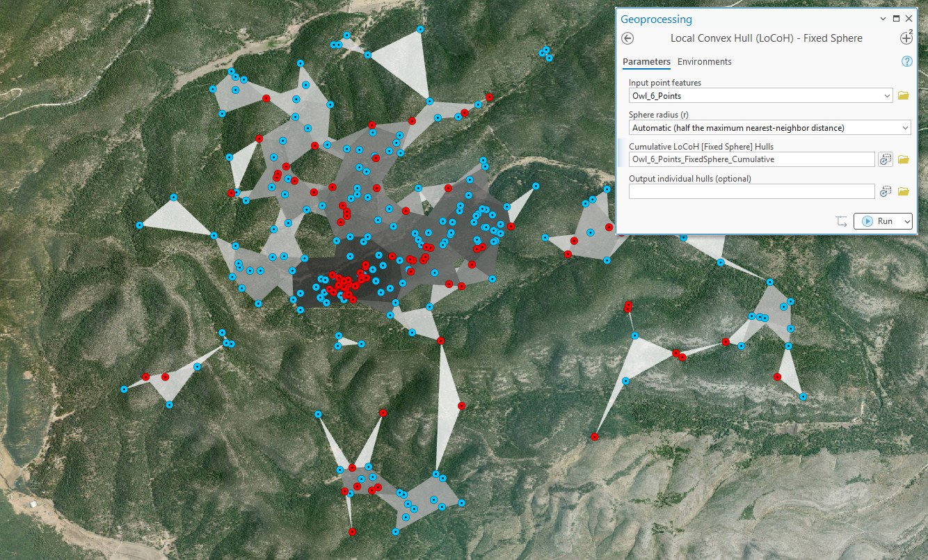Click the Cumulative LoCoH Hulls output field
Image resolution: width=928 pixels, height=560 pixels.
click(751, 159)
